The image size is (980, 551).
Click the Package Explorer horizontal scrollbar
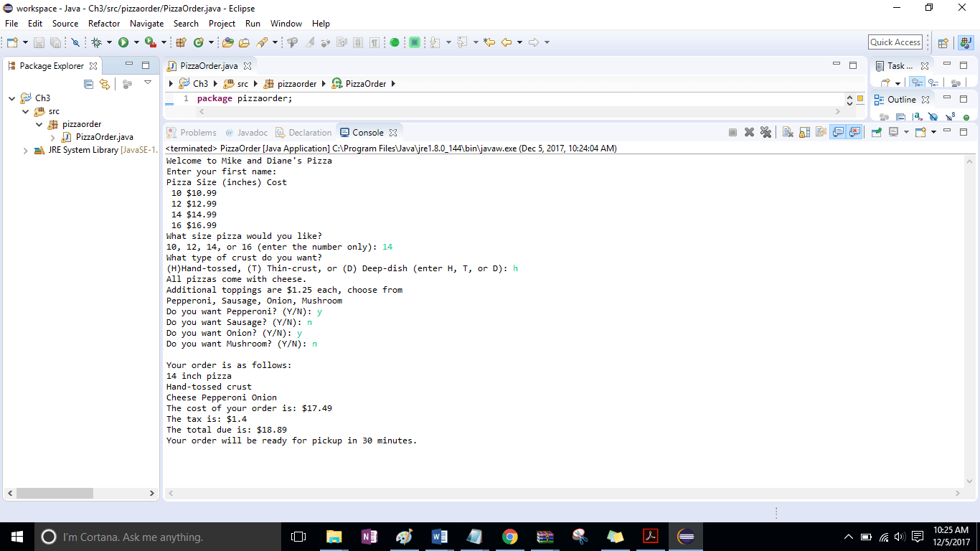(x=55, y=494)
